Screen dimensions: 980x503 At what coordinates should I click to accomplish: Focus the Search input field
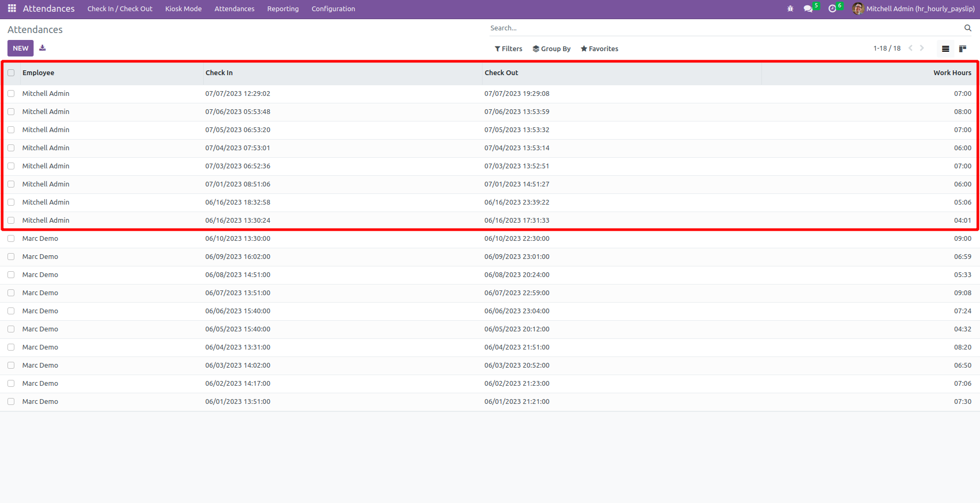point(725,28)
